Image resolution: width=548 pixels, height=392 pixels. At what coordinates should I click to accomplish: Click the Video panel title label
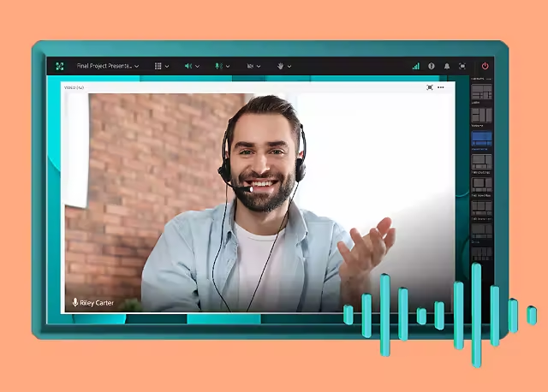[74, 87]
